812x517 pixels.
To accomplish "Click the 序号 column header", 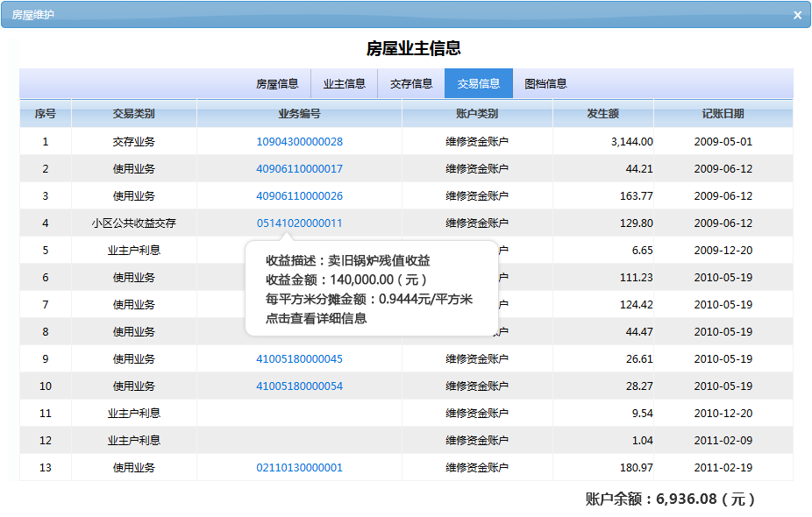I will pyautogui.click(x=46, y=114).
